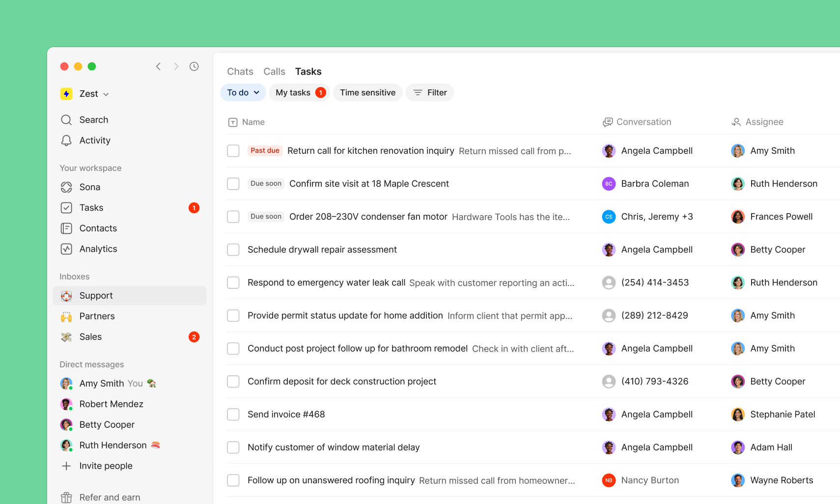Open Betty Cooper direct message

pos(107,425)
